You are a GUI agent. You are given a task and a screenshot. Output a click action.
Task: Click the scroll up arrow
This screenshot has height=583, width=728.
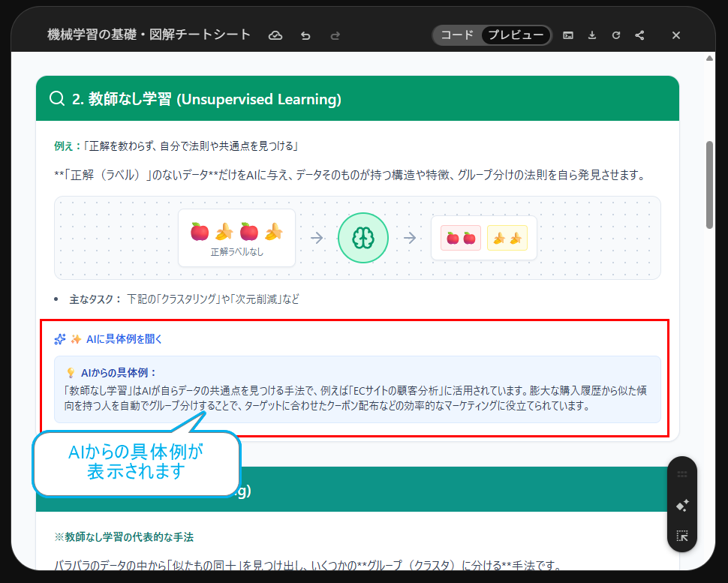[709, 59]
